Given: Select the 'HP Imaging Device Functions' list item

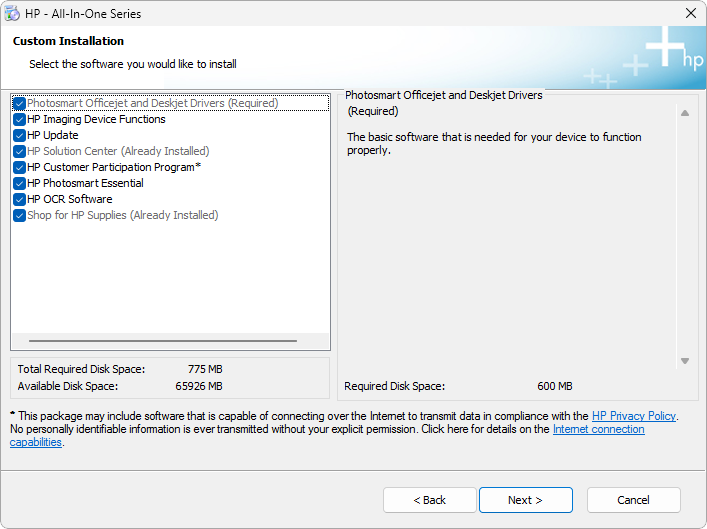Looking at the screenshot, I should [96, 120].
